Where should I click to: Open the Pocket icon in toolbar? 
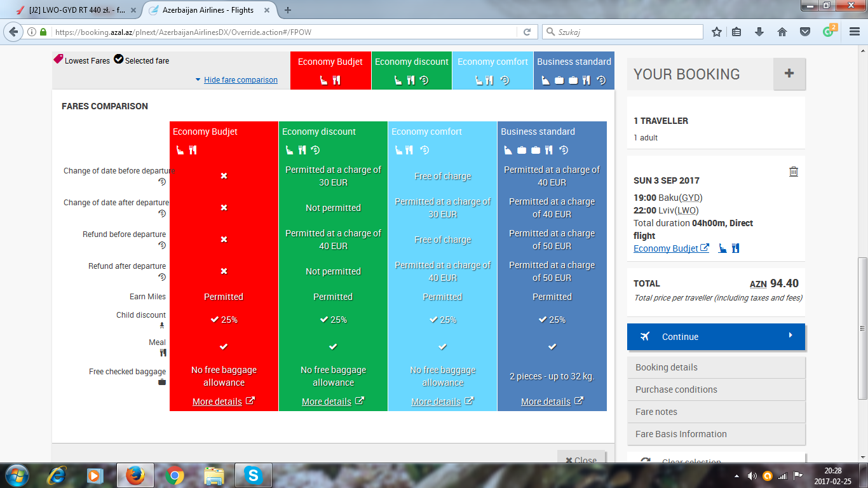tap(804, 32)
